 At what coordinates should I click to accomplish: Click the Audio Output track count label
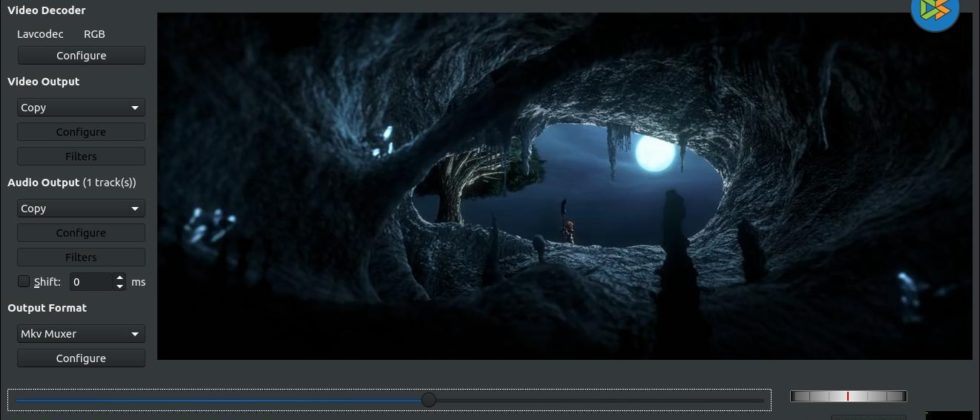click(109, 182)
